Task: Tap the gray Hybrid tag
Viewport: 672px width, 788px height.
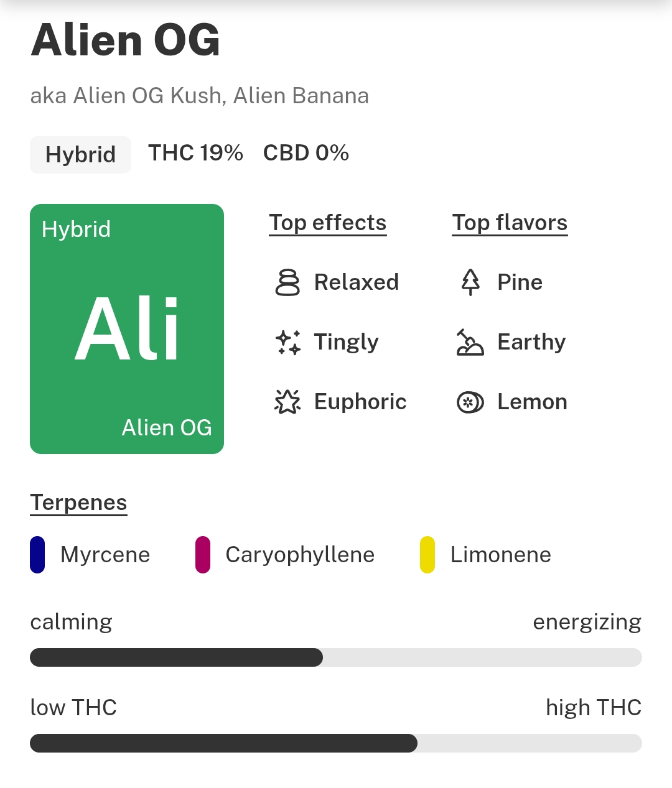Action: (80, 155)
